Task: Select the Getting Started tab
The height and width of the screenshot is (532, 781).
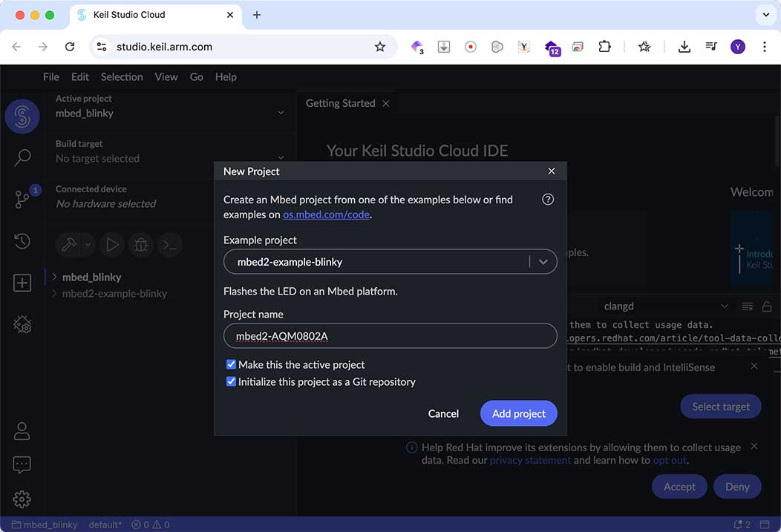Action: coord(340,104)
